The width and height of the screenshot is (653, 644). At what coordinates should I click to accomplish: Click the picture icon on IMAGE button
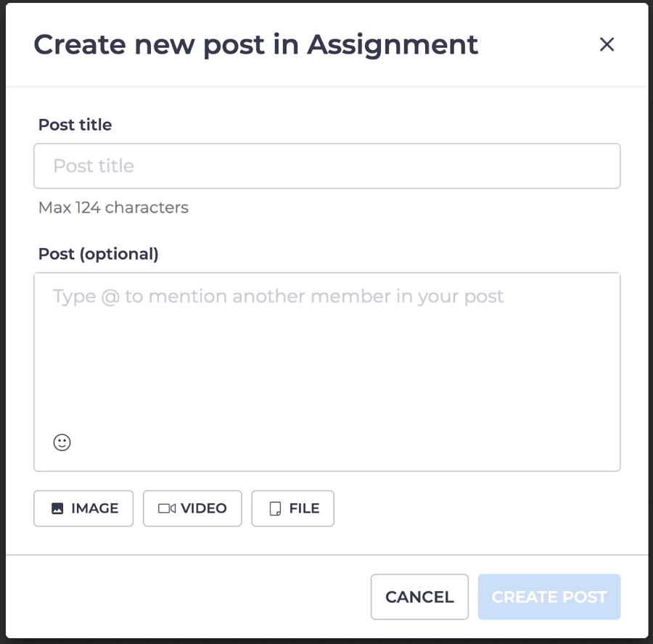pyautogui.click(x=58, y=508)
